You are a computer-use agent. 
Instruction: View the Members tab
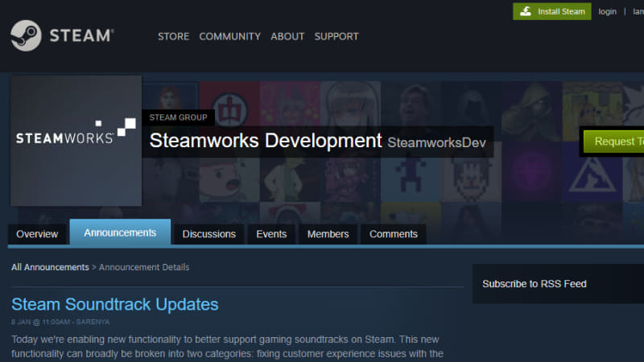(x=328, y=234)
